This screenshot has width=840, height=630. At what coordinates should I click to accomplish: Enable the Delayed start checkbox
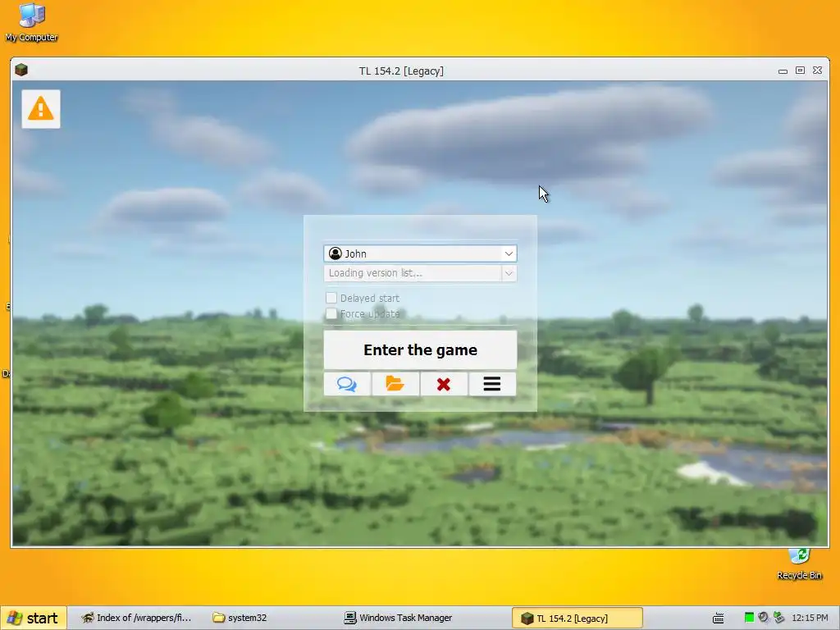[331, 298]
